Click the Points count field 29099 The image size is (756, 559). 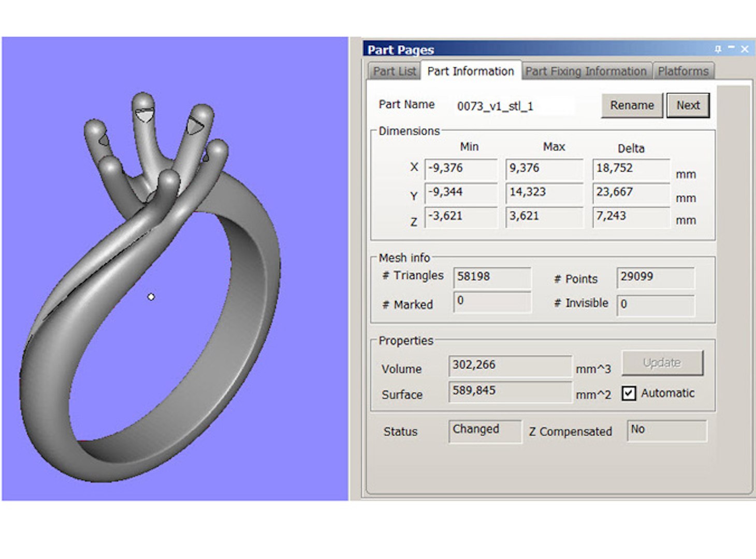pos(656,277)
